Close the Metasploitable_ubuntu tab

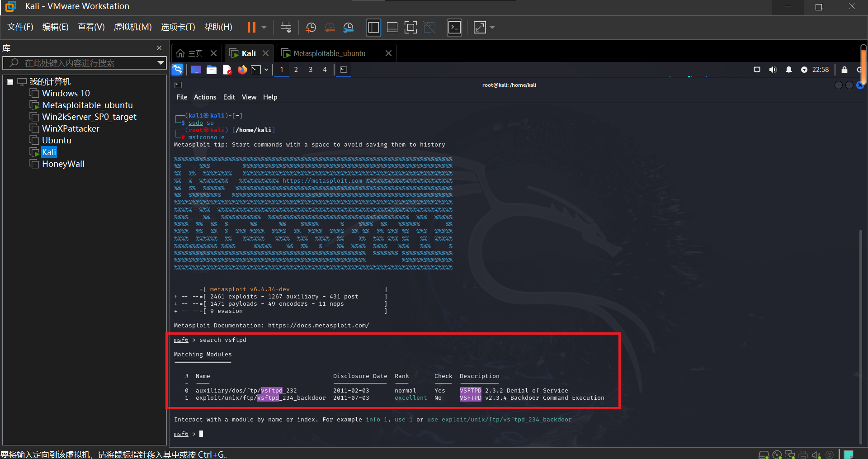[x=388, y=53]
